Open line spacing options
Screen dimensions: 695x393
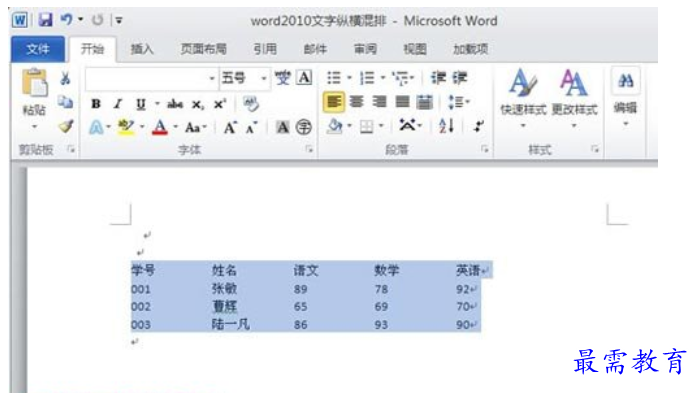point(458,102)
